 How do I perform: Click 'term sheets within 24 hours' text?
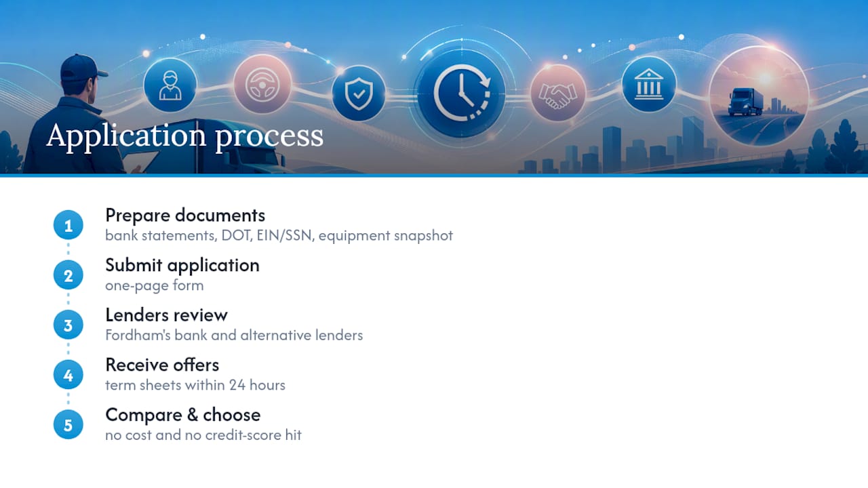tap(195, 385)
